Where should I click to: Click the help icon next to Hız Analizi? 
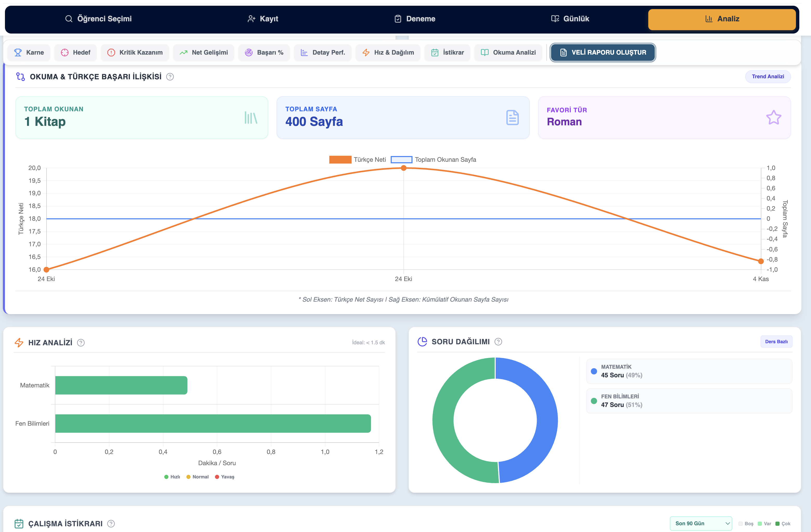(x=81, y=342)
